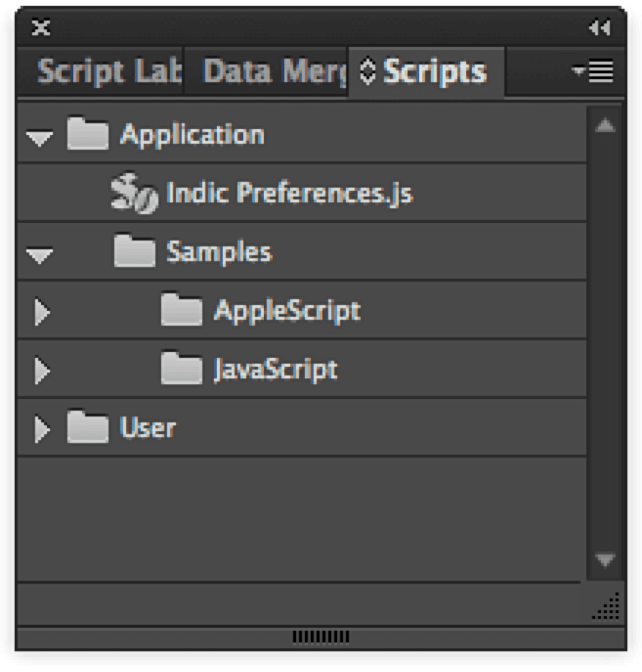Select the Application folder name

pos(192,136)
